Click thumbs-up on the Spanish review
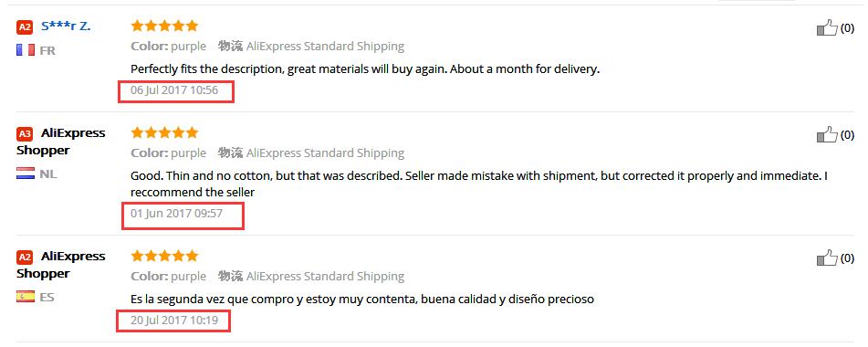 [x=827, y=258]
